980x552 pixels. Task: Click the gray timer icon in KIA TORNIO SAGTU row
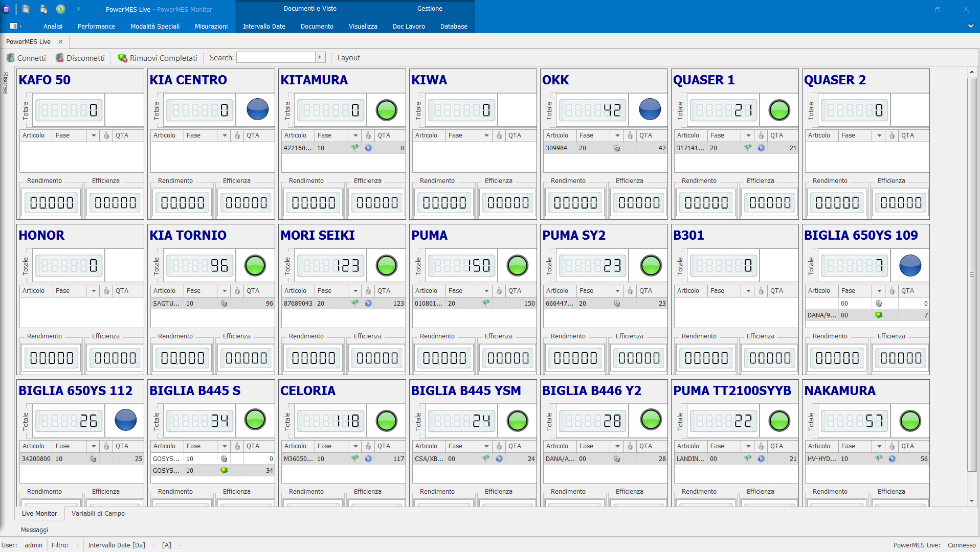(224, 304)
